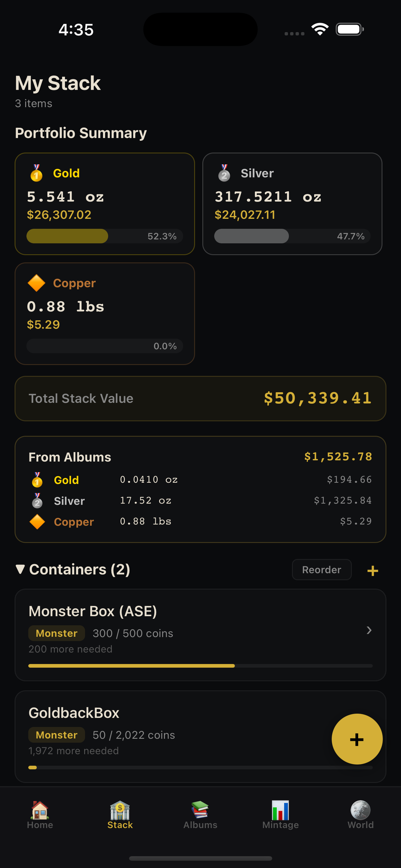Add a new container with the plus button
Screen dimensions: 401x868
click(372, 571)
